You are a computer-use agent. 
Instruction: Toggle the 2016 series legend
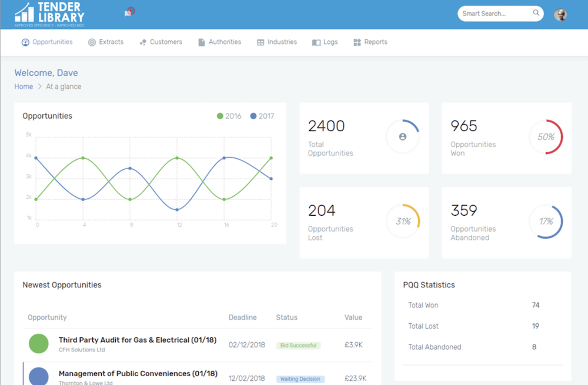click(x=229, y=116)
